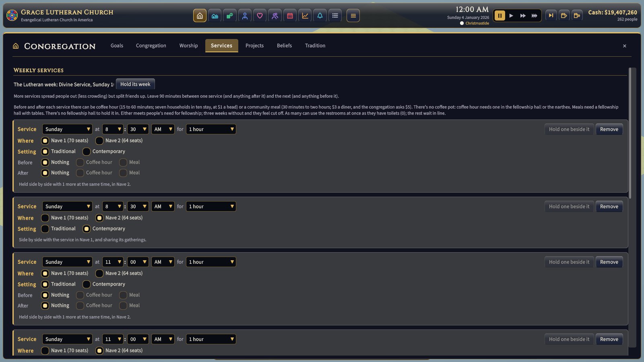Remove the first 11:00 AM service
This screenshot has height=362, width=644.
(x=609, y=262)
